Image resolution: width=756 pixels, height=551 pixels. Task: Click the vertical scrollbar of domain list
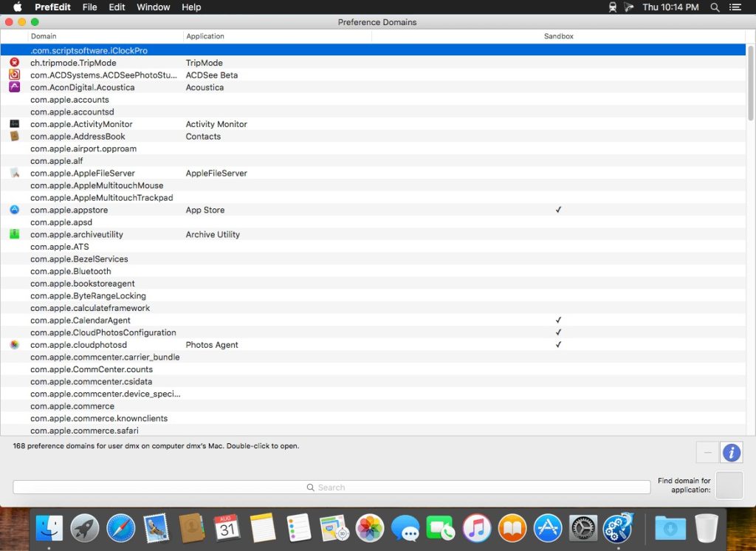point(750,83)
